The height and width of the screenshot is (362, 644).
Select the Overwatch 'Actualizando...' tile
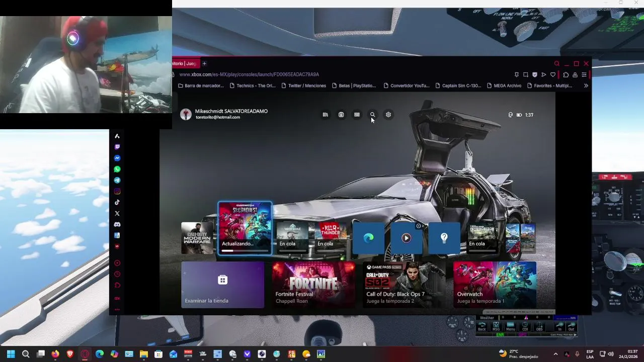[x=245, y=228]
